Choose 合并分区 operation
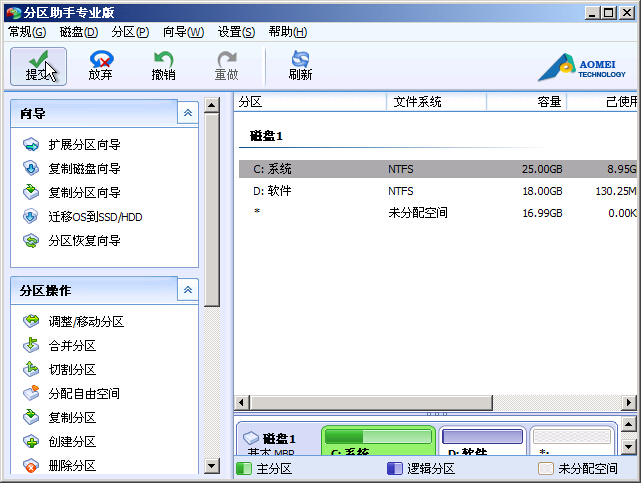The image size is (641, 483). (72, 346)
